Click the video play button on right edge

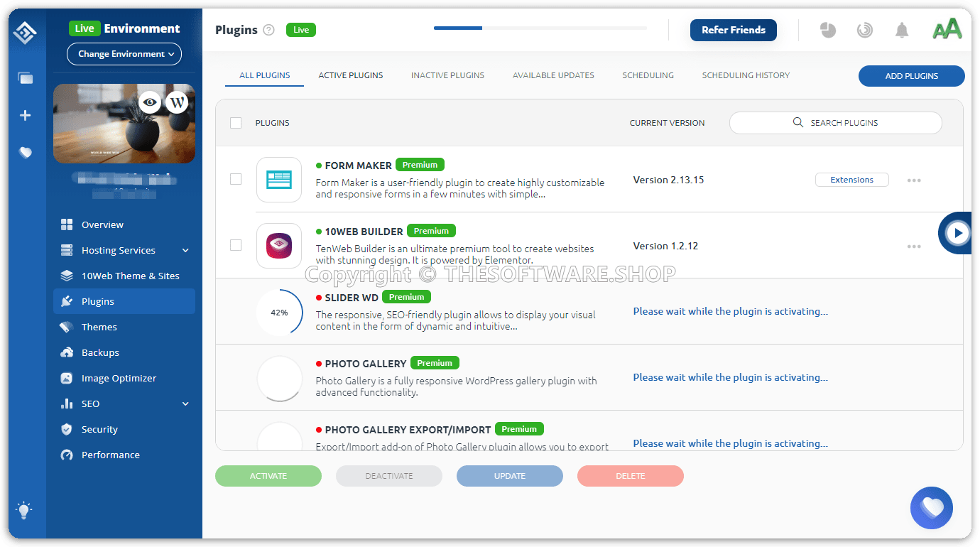click(958, 232)
